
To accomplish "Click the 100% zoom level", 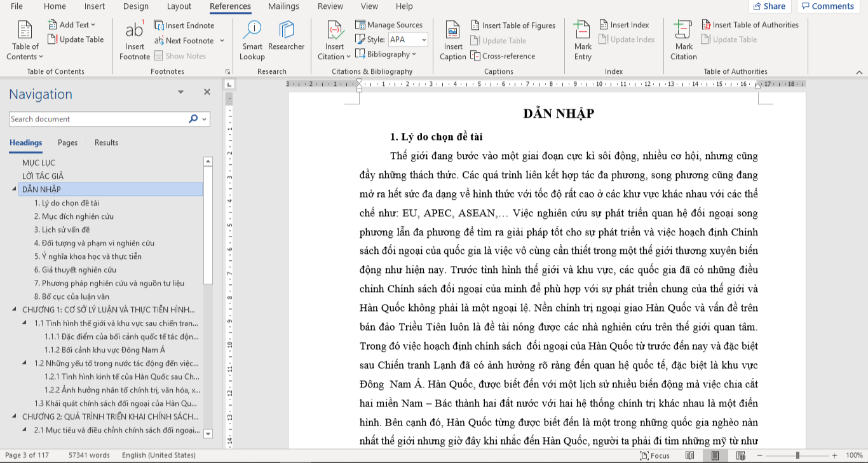I will [x=854, y=455].
